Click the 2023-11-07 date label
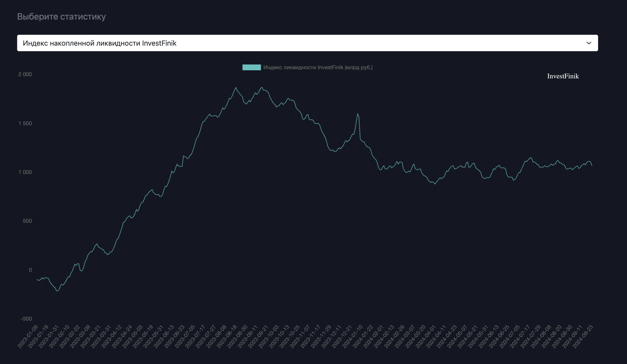 coord(300,337)
